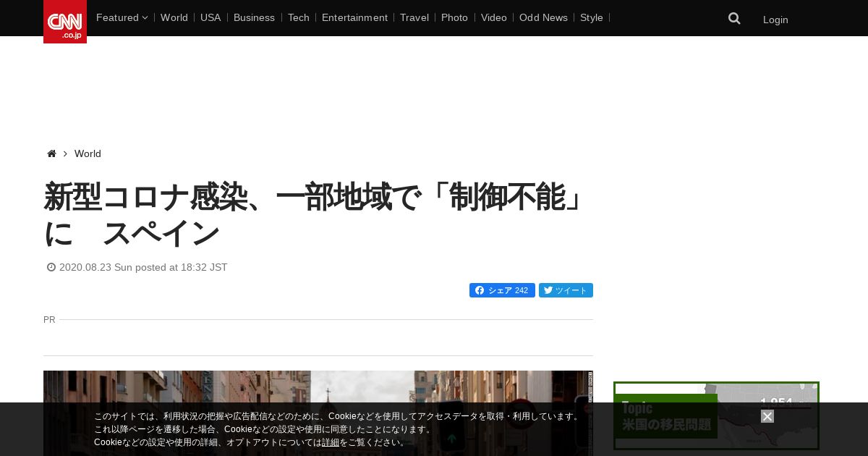
Task: Open the 詳細 link in cookie notice
Action: pyautogui.click(x=331, y=442)
